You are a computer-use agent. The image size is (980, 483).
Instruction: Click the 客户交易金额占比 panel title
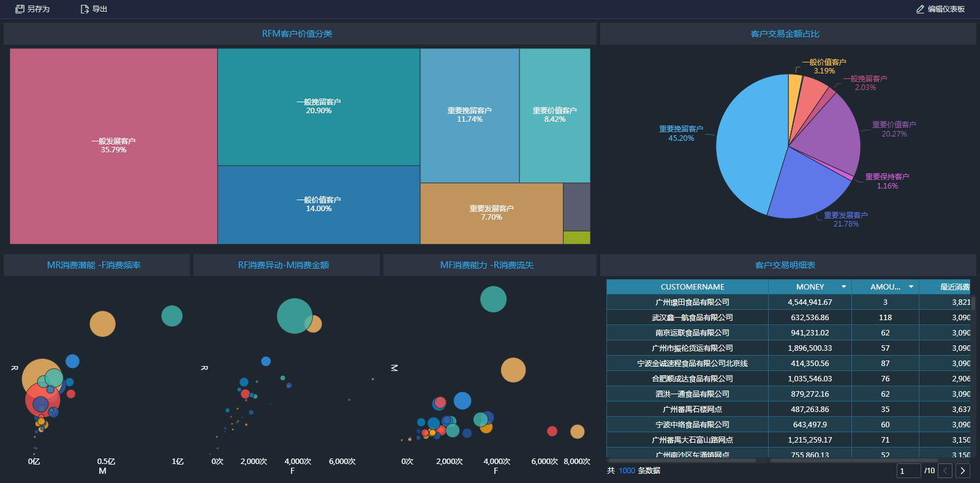[x=785, y=34]
